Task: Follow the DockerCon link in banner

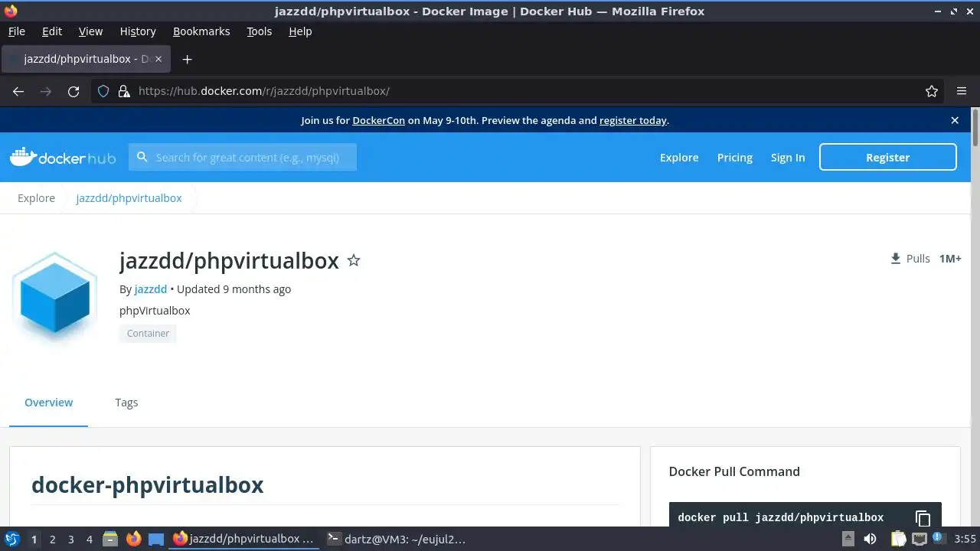Action: coord(378,120)
